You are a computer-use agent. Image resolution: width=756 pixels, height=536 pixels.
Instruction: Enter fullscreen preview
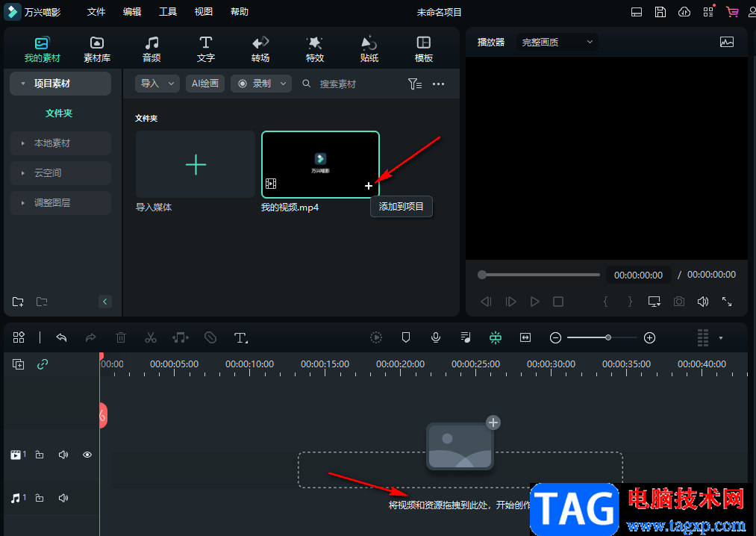tap(727, 302)
